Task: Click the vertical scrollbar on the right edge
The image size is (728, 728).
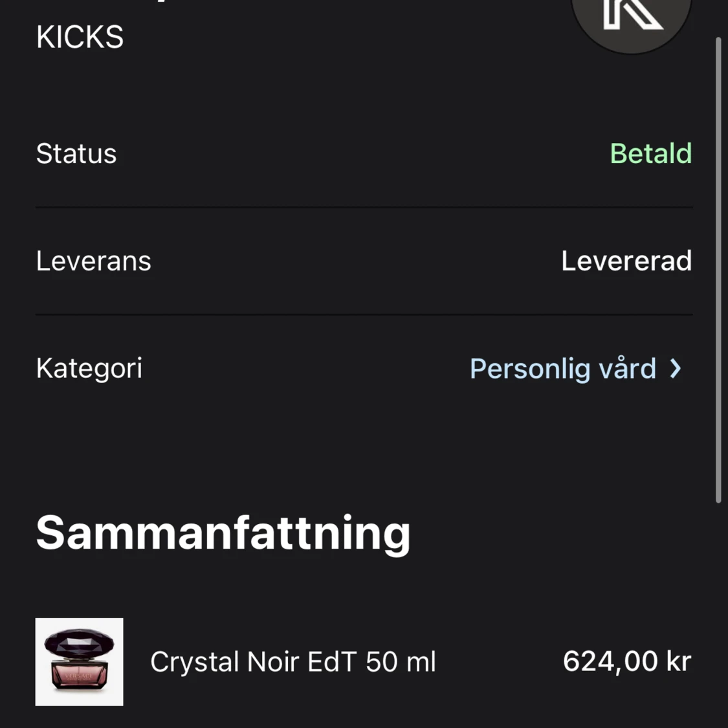Action: tap(718, 270)
